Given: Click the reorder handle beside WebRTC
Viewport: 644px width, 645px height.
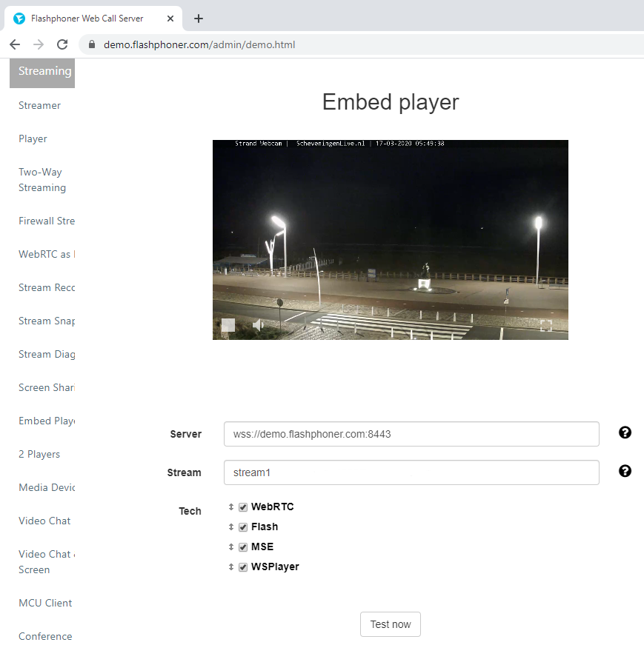Looking at the screenshot, I should point(231,507).
